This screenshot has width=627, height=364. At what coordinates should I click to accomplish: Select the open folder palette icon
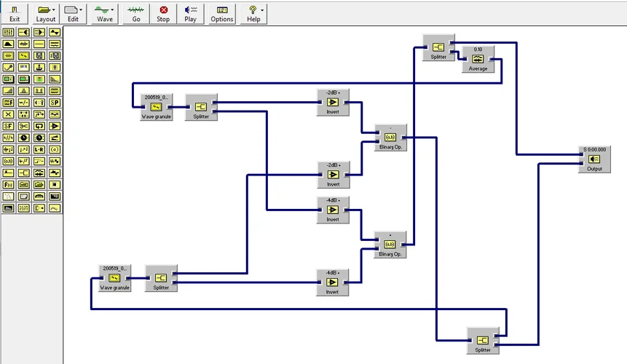[x=39, y=185]
